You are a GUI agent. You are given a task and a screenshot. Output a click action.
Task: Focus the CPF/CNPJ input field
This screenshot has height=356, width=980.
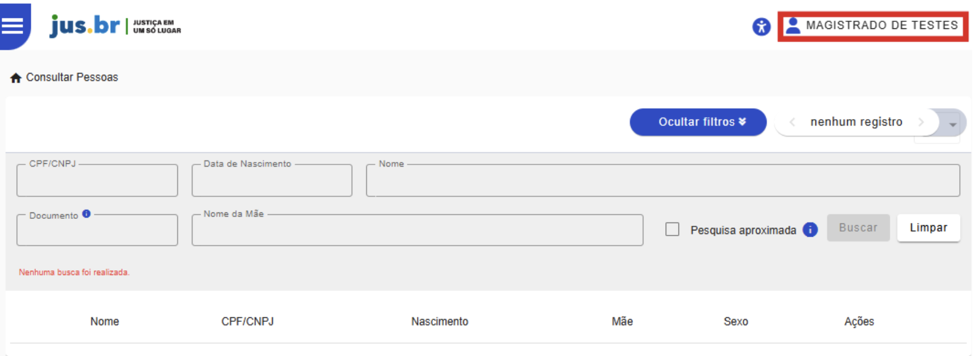click(97, 182)
